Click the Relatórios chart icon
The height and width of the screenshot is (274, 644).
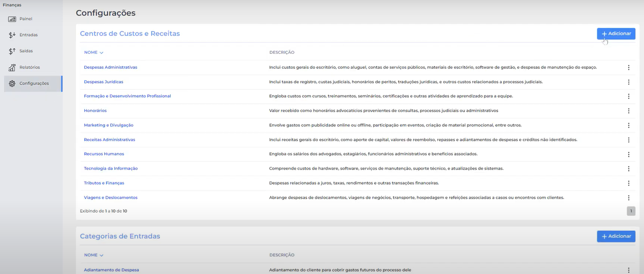tap(12, 67)
